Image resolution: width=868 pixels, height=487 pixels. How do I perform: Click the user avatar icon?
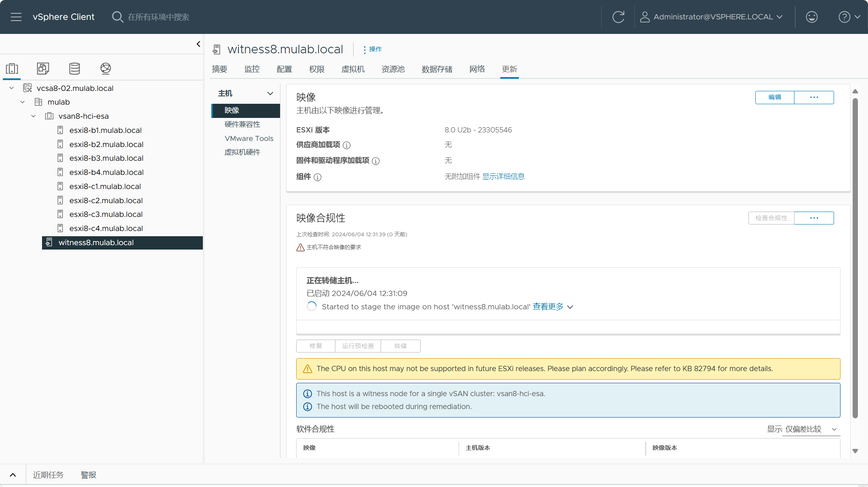pyautogui.click(x=645, y=17)
